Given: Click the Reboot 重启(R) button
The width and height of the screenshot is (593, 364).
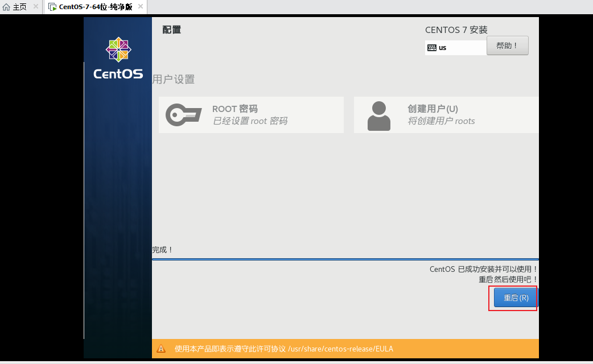Looking at the screenshot, I should coord(516,297).
